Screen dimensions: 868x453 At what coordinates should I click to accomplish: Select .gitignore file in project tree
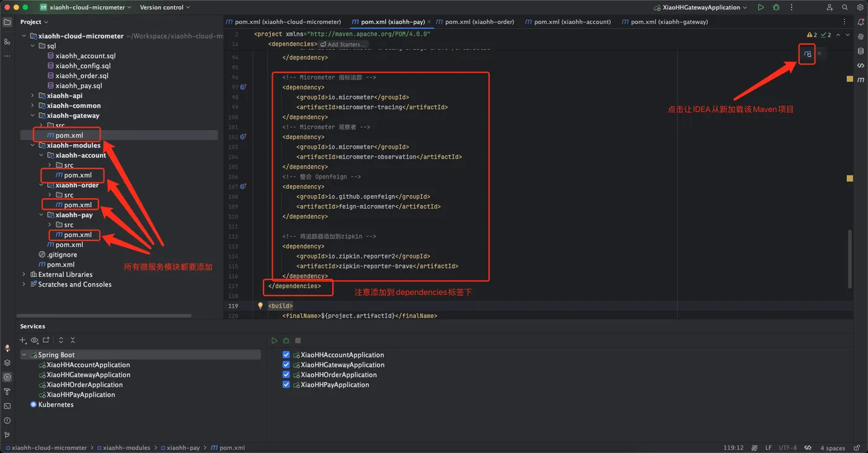pos(58,255)
